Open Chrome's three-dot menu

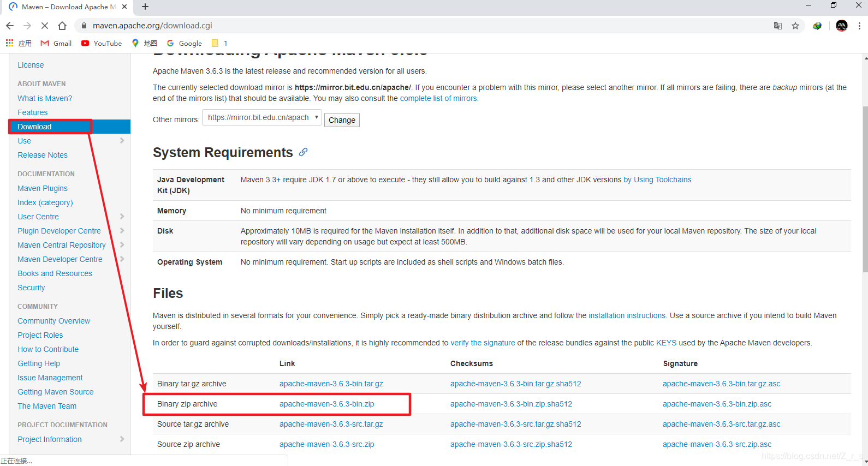859,26
